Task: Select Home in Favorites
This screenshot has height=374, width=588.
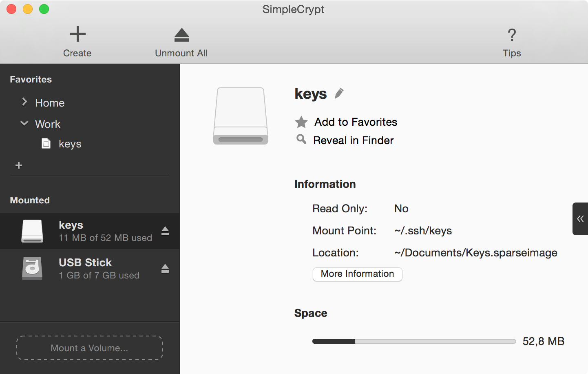Action: [x=50, y=103]
